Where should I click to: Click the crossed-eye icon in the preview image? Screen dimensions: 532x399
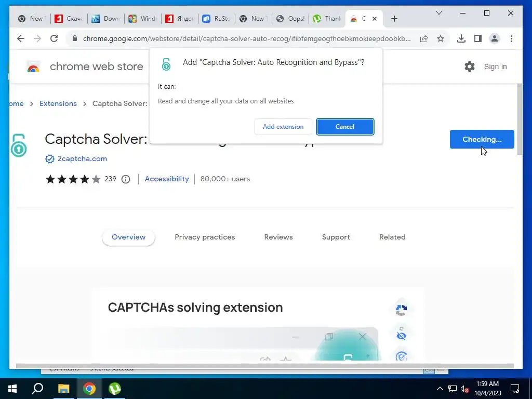tap(402, 335)
